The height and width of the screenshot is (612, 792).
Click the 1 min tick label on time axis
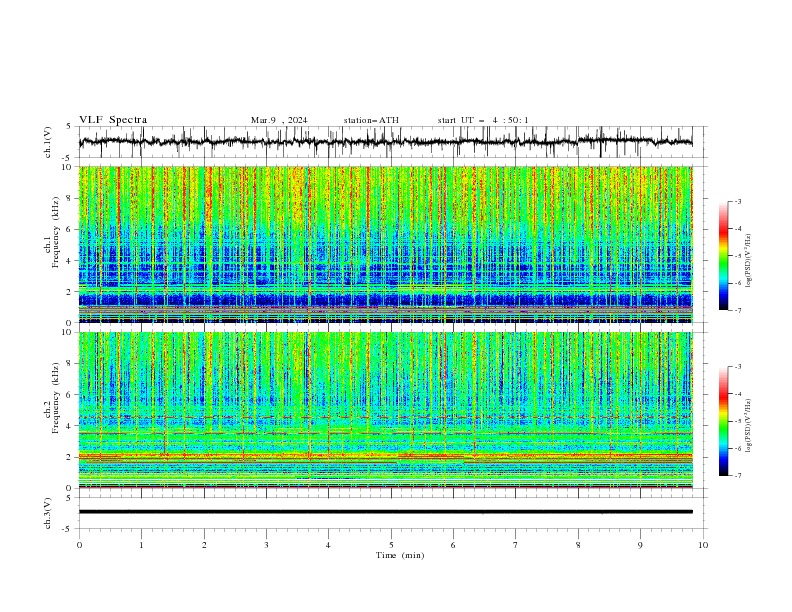[141, 545]
